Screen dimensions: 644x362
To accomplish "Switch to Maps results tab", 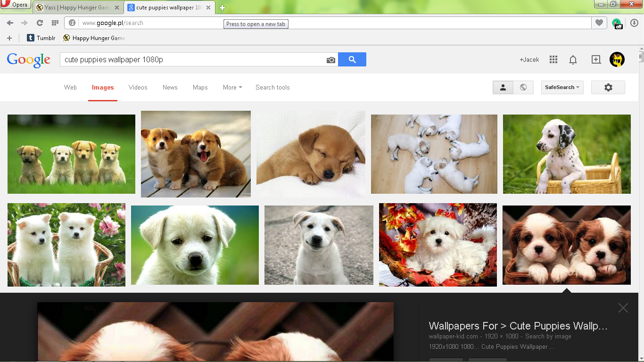I will tap(200, 87).
